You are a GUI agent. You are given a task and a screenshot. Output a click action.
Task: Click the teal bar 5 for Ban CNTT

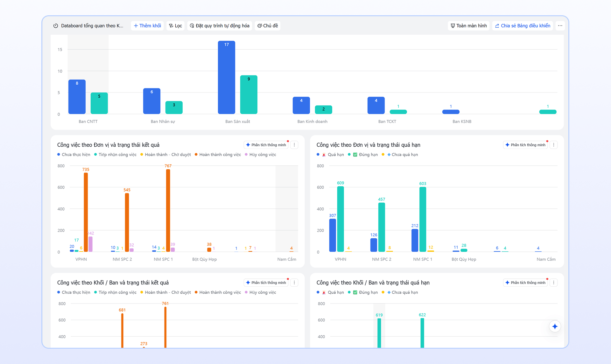tap(99, 103)
